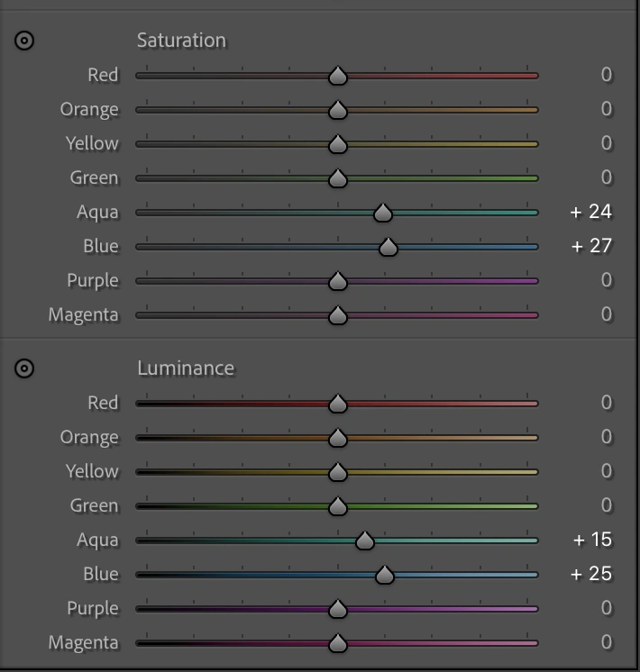
Task: Click the Saturation targeted adjustment tool icon
Action: point(25,41)
